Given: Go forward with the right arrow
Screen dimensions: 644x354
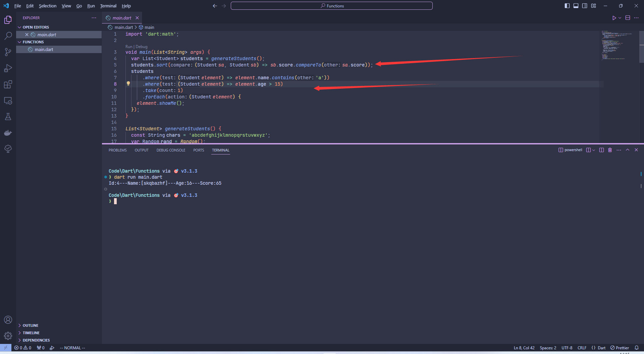Looking at the screenshot, I should coord(224,6).
